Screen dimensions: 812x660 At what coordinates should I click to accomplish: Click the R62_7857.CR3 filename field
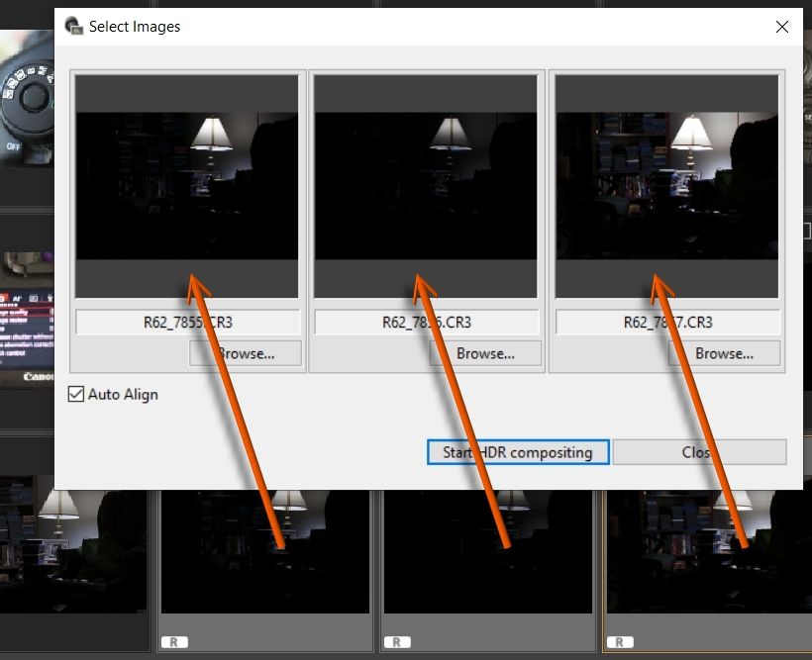(x=667, y=323)
